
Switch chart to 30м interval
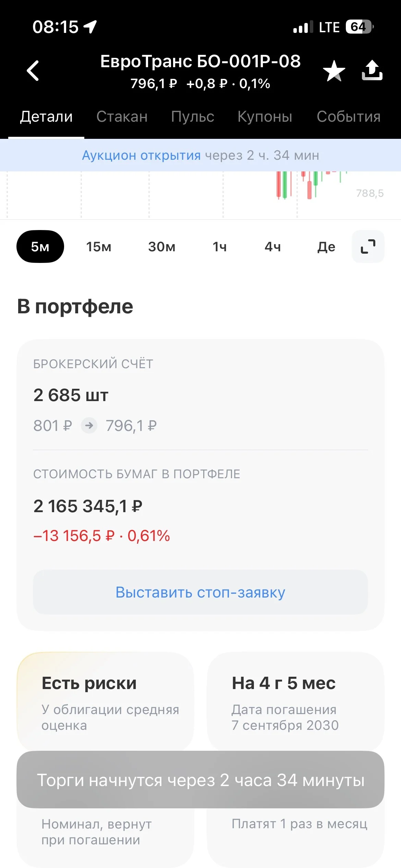162,246
